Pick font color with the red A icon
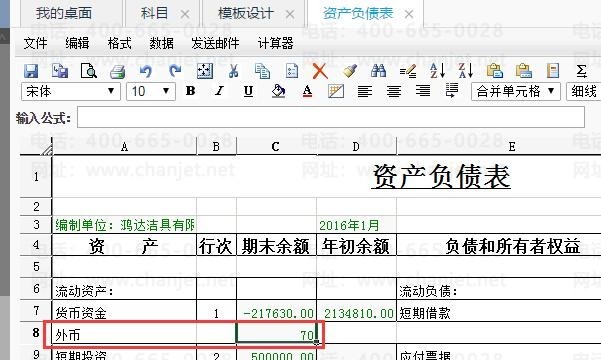This screenshot has height=360, width=601. coord(307,92)
